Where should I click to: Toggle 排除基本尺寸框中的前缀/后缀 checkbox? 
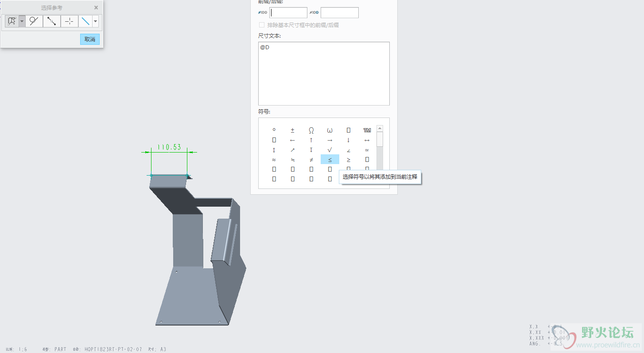tap(262, 25)
